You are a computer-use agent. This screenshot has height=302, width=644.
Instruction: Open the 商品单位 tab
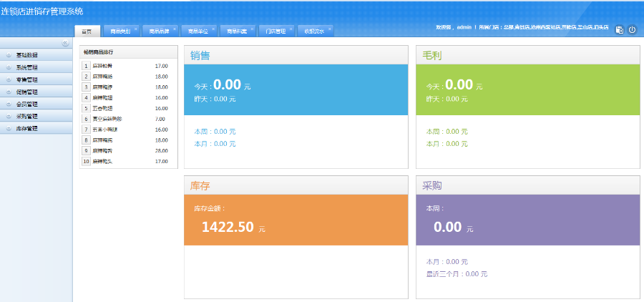click(198, 31)
